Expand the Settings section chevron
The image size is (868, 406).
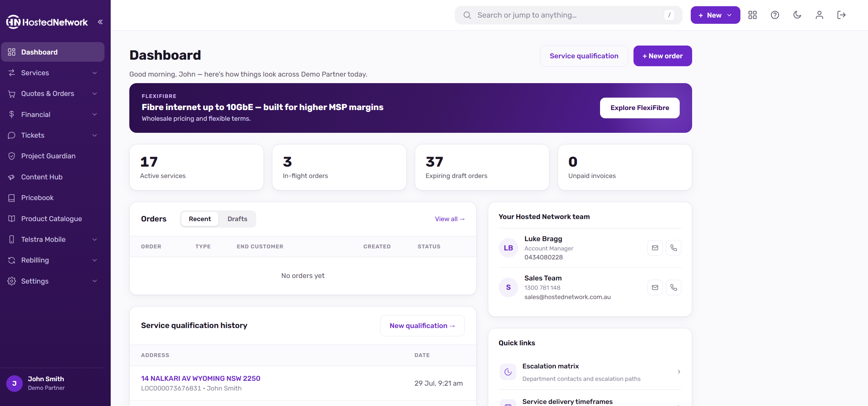coord(95,281)
